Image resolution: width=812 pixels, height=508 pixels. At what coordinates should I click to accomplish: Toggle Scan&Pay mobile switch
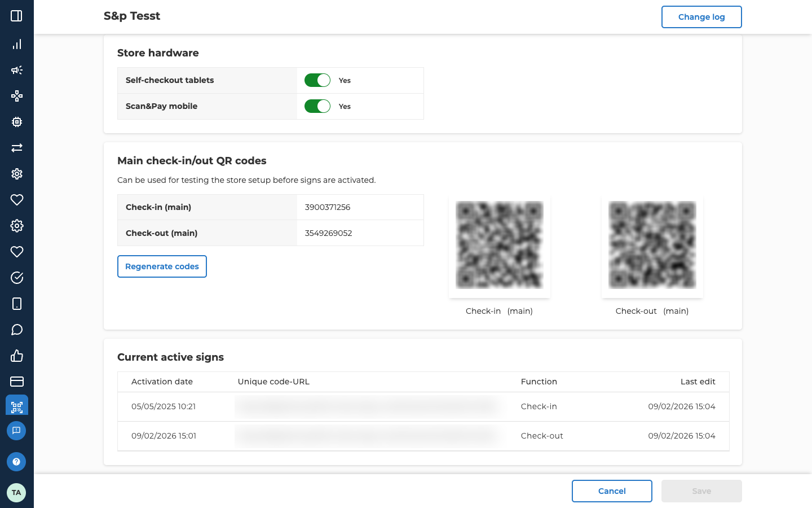point(317,106)
